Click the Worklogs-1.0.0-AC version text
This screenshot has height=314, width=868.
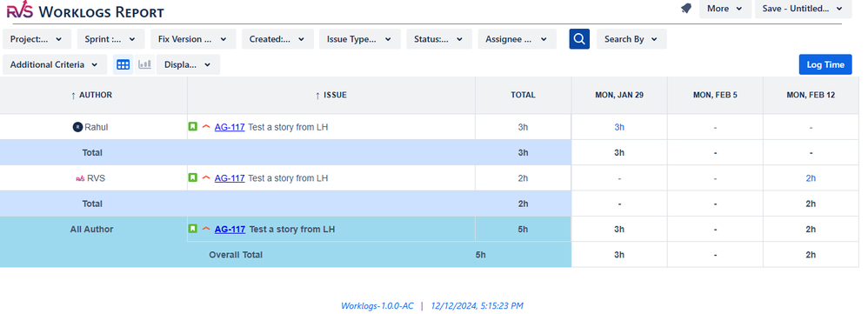(x=377, y=305)
